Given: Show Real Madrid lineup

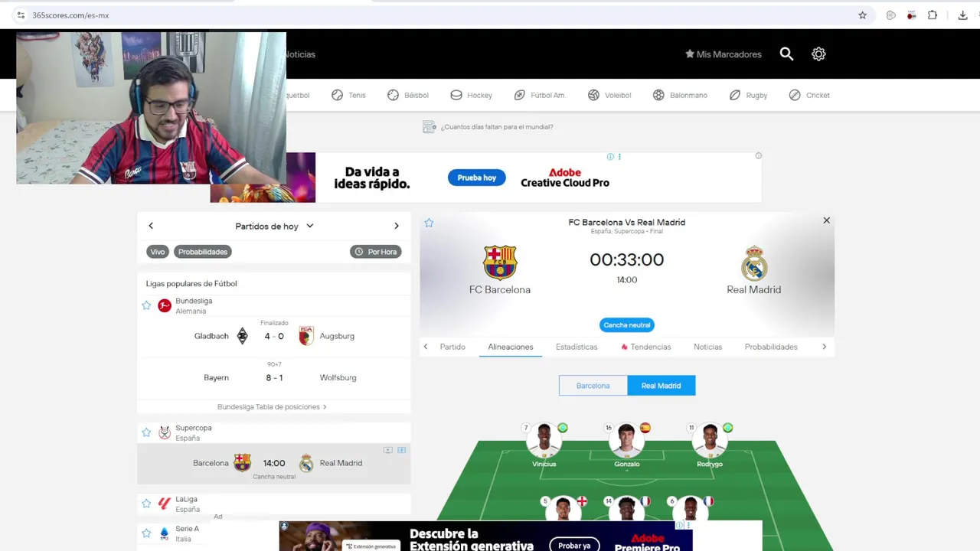Looking at the screenshot, I should click(661, 386).
